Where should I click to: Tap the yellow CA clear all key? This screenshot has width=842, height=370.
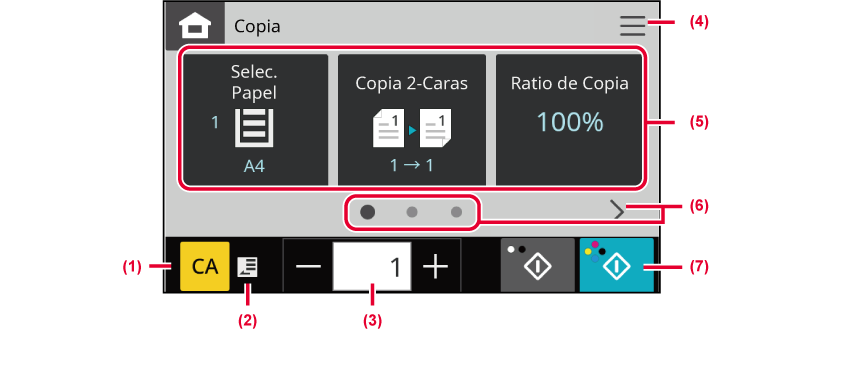click(205, 266)
